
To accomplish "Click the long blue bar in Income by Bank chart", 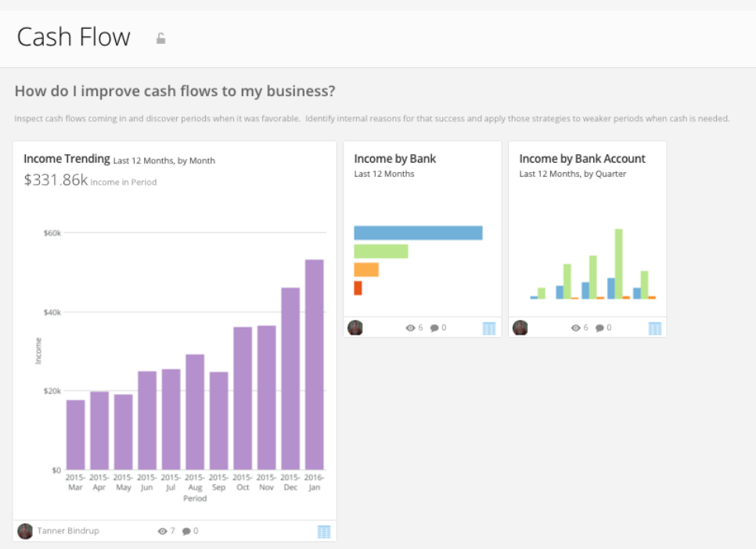I will tap(419, 231).
